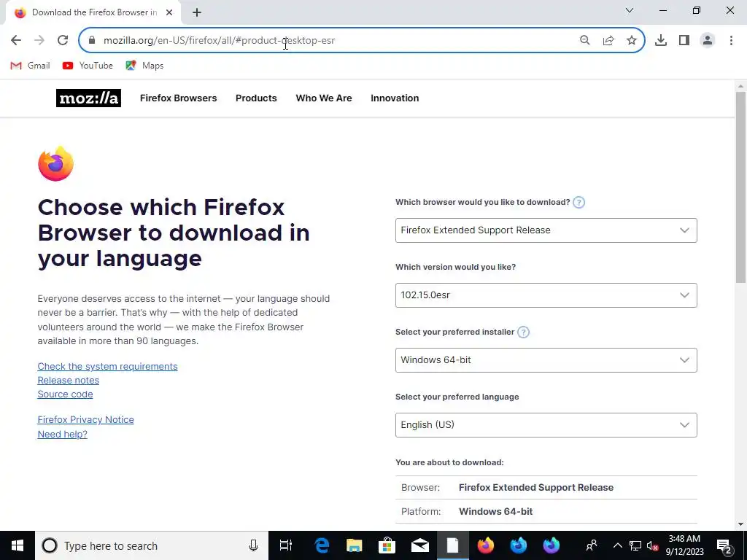
Task: Open the Chrome downloads icon
Action: [661, 41]
